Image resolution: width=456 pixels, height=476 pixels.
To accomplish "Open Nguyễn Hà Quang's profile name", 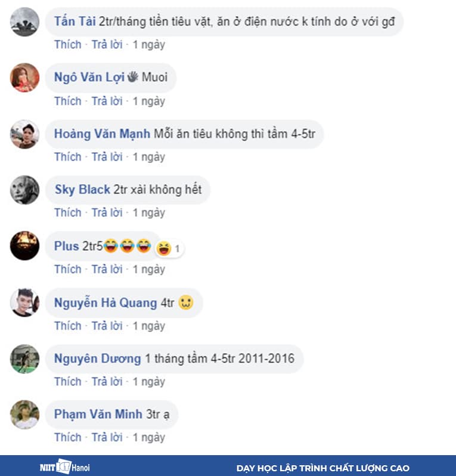I will pos(106,302).
